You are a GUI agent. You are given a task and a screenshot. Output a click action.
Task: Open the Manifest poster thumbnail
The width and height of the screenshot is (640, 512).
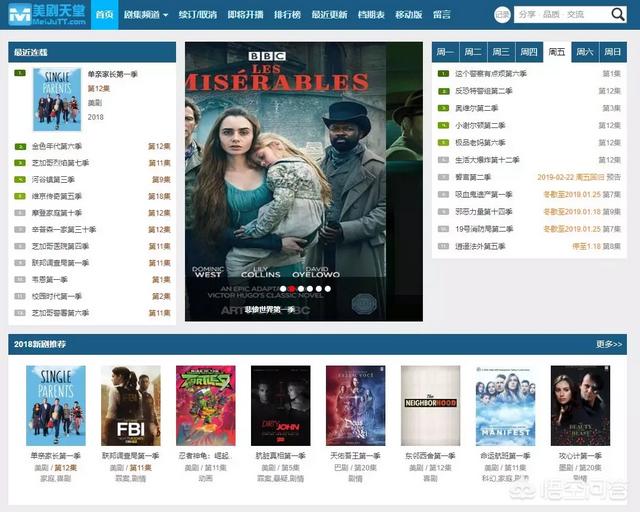(x=505, y=405)
